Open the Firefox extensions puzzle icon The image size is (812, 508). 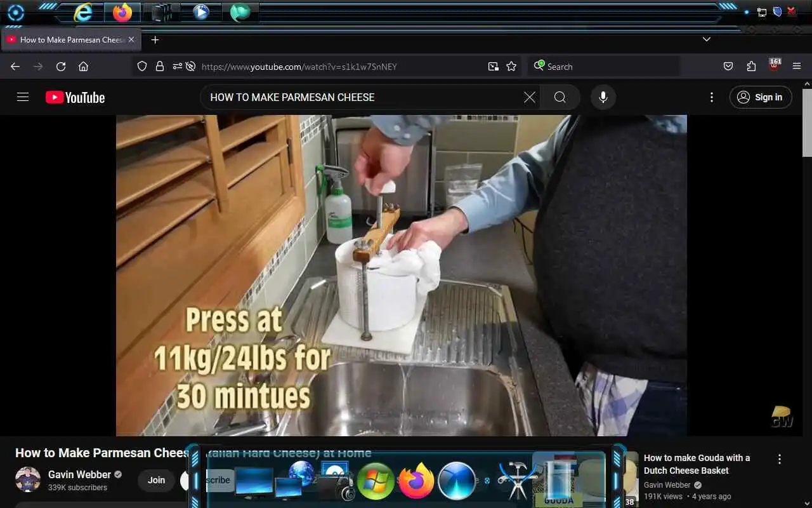(751, 66)
